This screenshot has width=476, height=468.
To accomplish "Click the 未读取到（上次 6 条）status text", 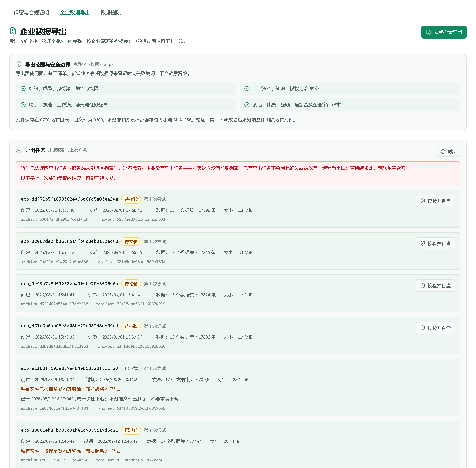I will (x=69, y=150).
